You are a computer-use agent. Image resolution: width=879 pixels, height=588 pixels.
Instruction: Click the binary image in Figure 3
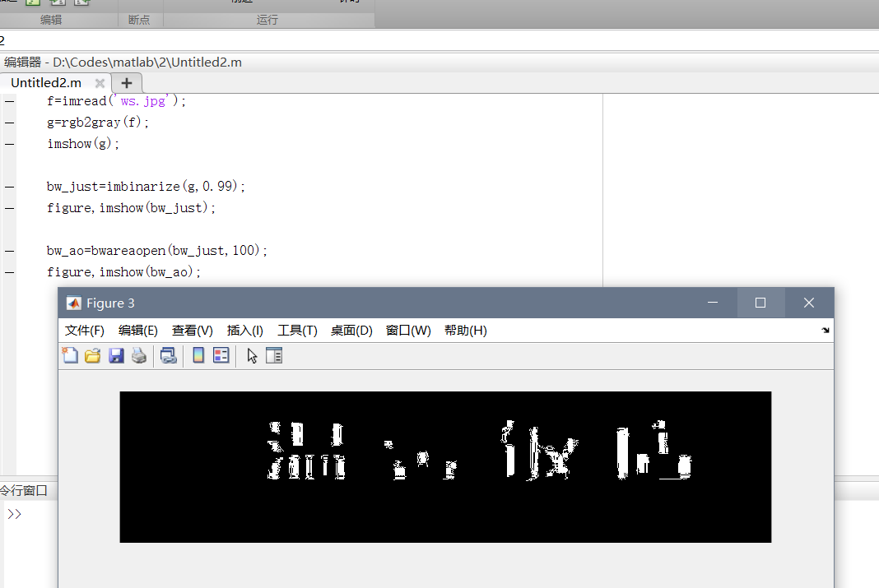445,467
